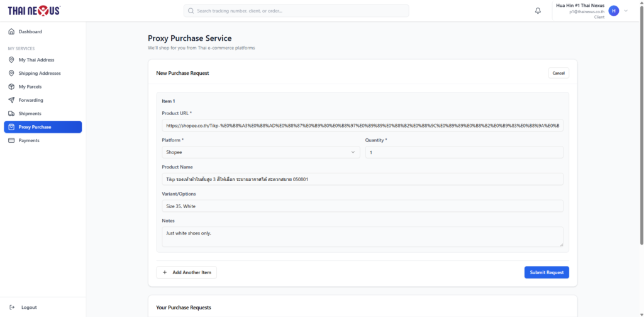Select Proxy Purchase in sidebar

click(x=43, y=127)
